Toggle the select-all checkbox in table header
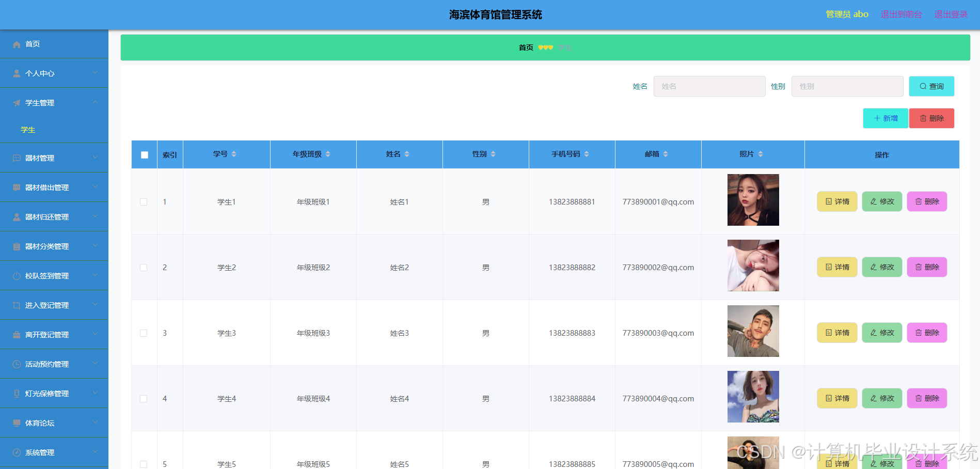Viewport: 980px width, 469px height. coord(145,155)
